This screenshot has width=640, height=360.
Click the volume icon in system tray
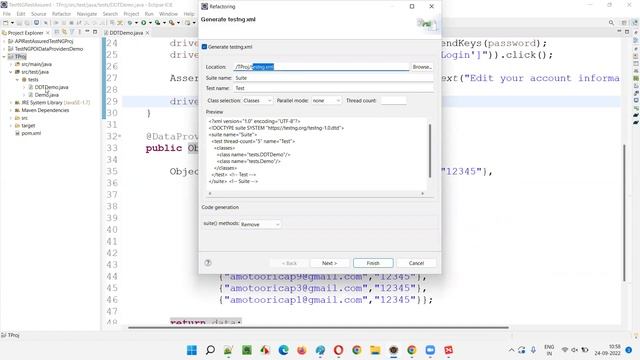click(575, 350)
